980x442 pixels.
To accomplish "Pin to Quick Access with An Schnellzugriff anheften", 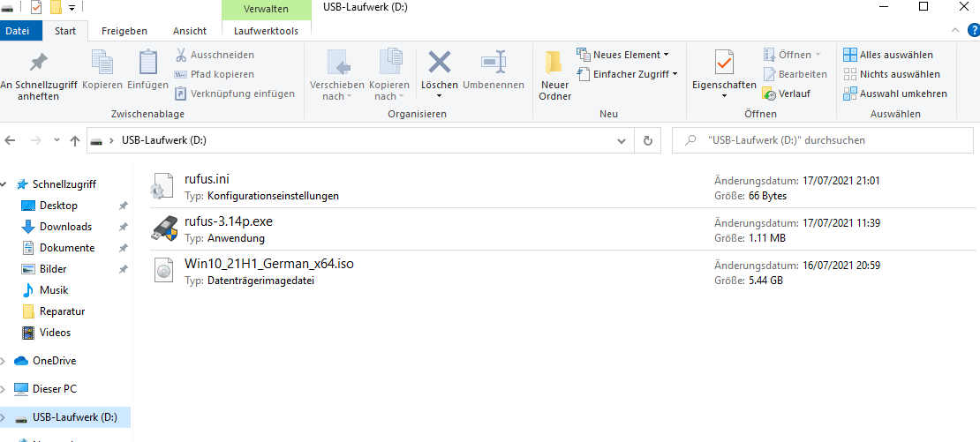I will pyautogui.click(x=38, y=76).
